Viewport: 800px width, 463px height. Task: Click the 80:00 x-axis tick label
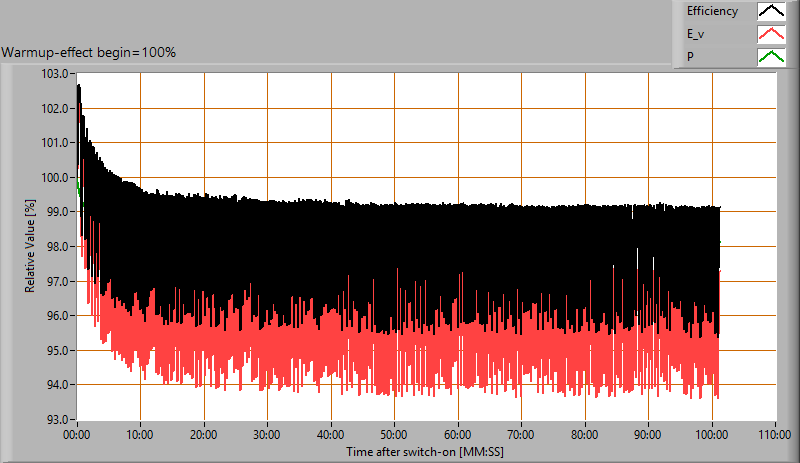pos(585,435)
